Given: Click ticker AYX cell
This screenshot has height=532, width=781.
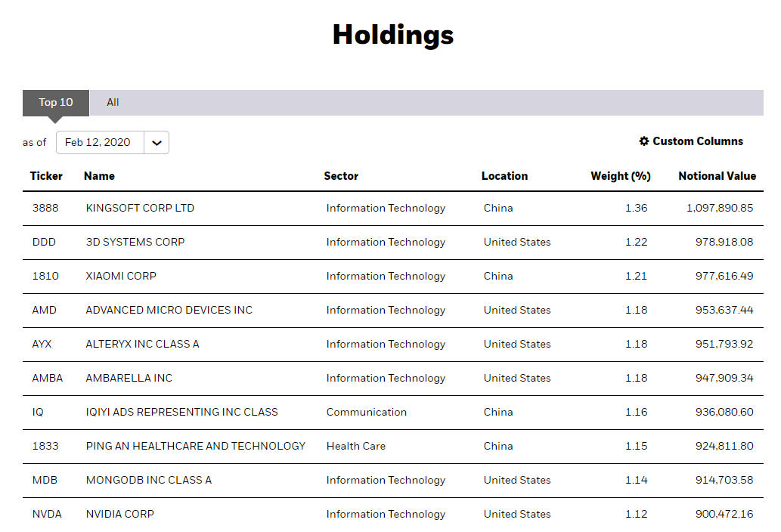Looking at the screenshot, I should (42, 344).
